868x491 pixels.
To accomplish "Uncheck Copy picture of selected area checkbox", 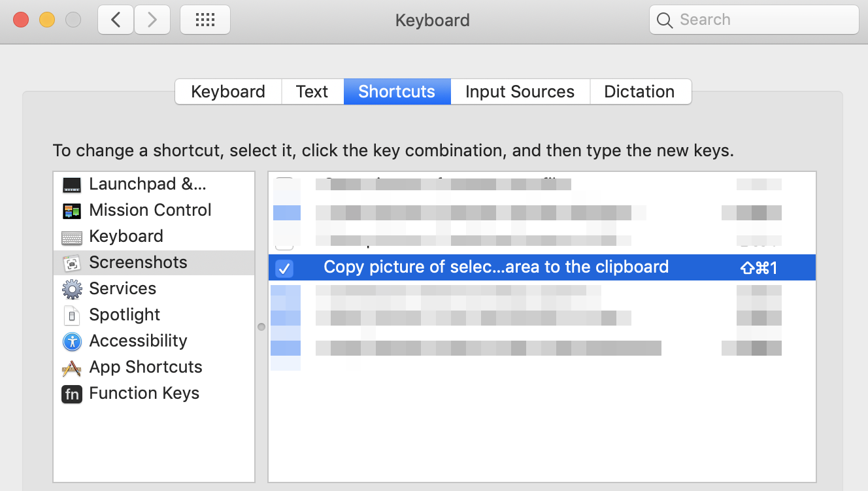I will pos(284,267).
